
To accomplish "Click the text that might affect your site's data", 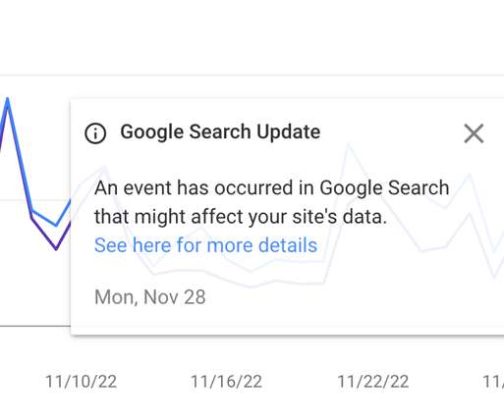I will click(x=241, y=217).
